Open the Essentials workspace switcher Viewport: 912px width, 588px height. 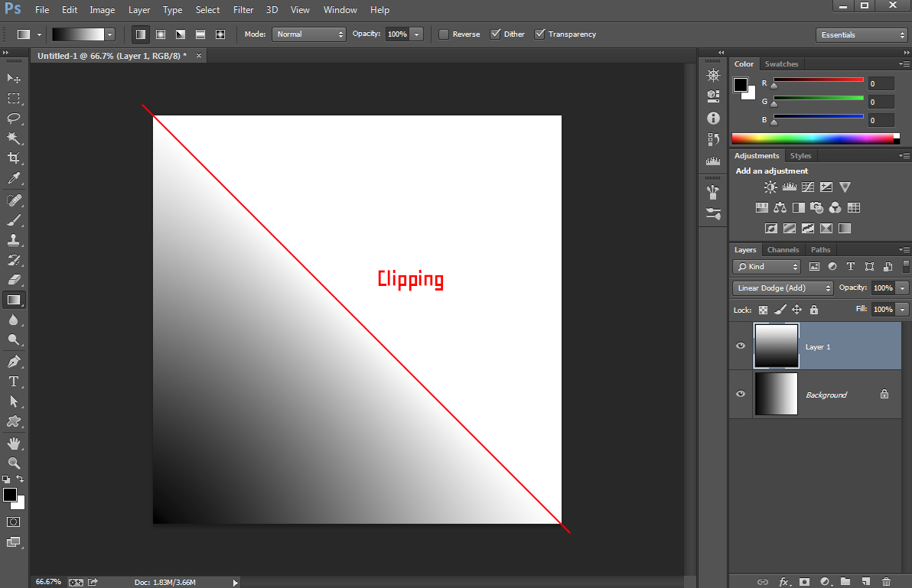point(862,34)
